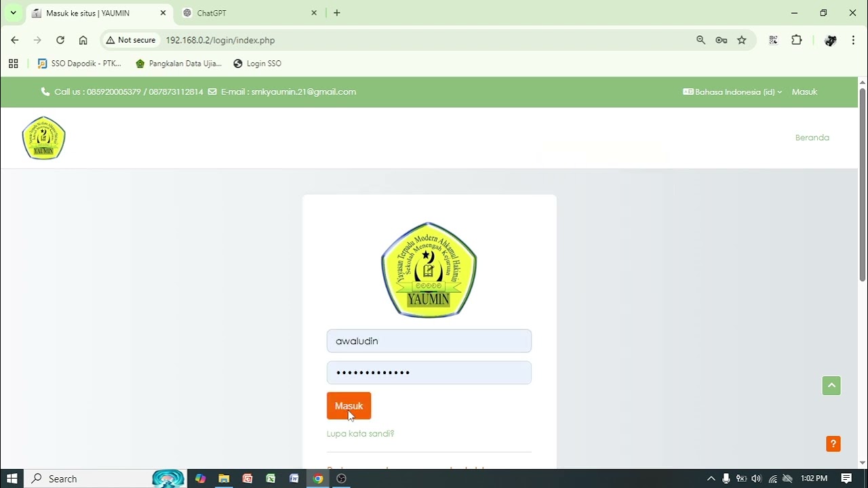868x488 pixels.
Task: Open Word from the taskbar
Action: tap(294, 479)
